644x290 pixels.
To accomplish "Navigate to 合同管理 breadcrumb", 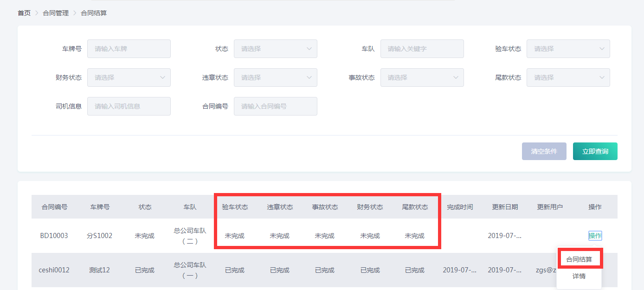I will (x=56, y=13).
